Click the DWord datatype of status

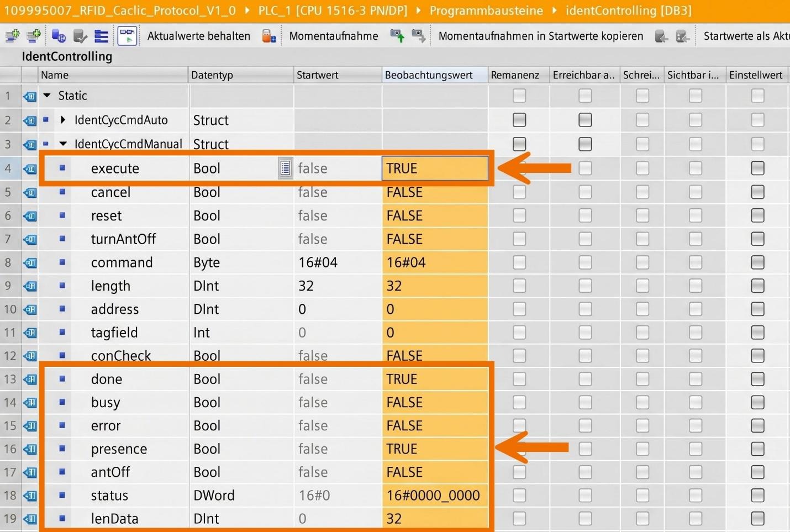click(x=214, y=496)
